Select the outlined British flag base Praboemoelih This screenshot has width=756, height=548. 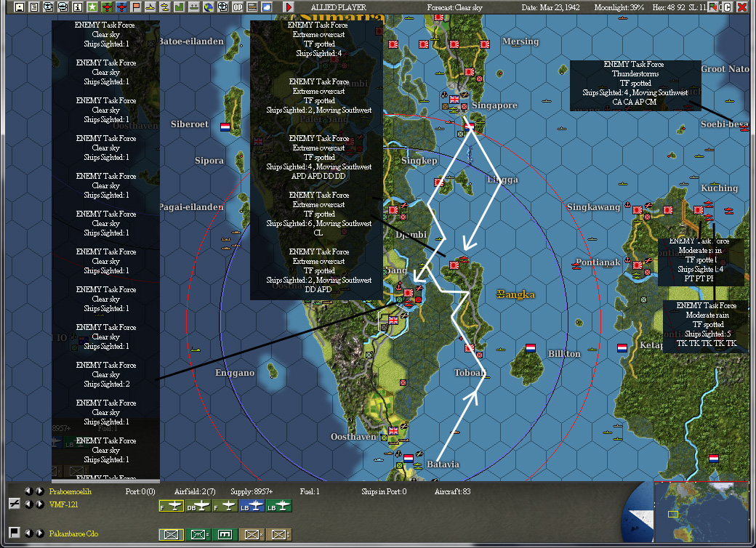(x=393, y=320)
